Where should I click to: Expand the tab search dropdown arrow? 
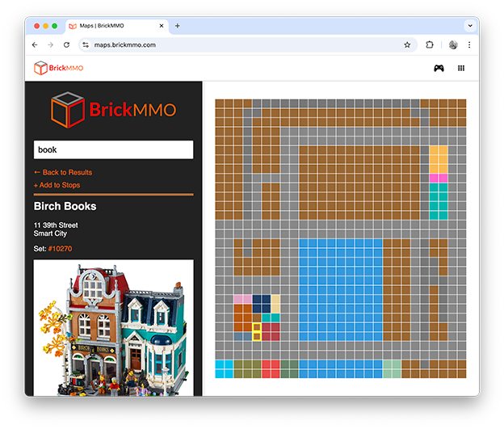click(x=470, y=26)
